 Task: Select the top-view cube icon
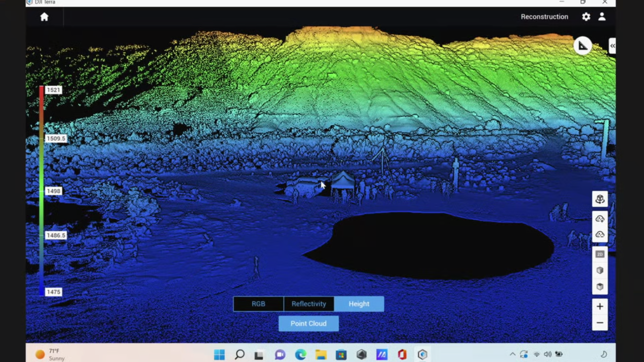(600, 287)
